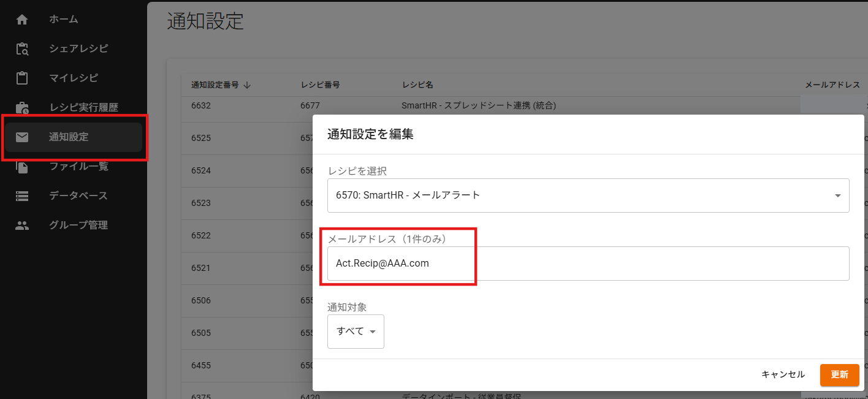Click the レシピ実行履歴 briefcase clock icon

[x=22, y=107]
